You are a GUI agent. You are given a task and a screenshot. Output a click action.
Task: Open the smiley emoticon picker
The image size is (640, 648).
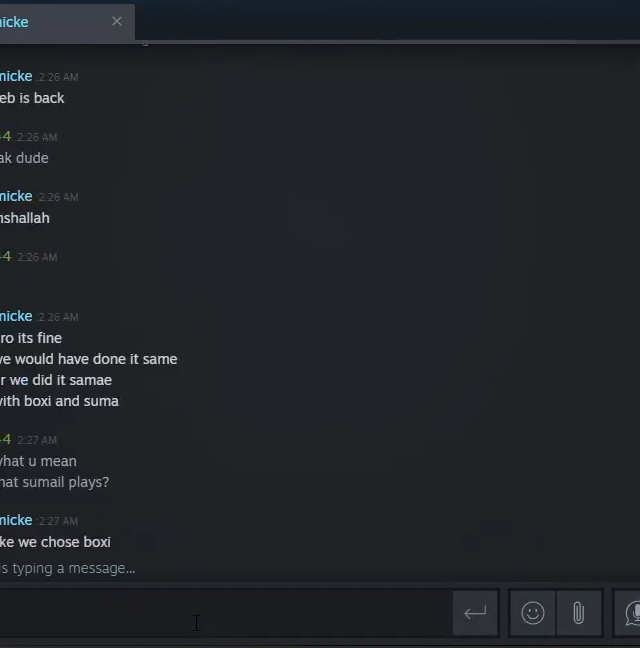pyautogui.click(x=533, y=613)
